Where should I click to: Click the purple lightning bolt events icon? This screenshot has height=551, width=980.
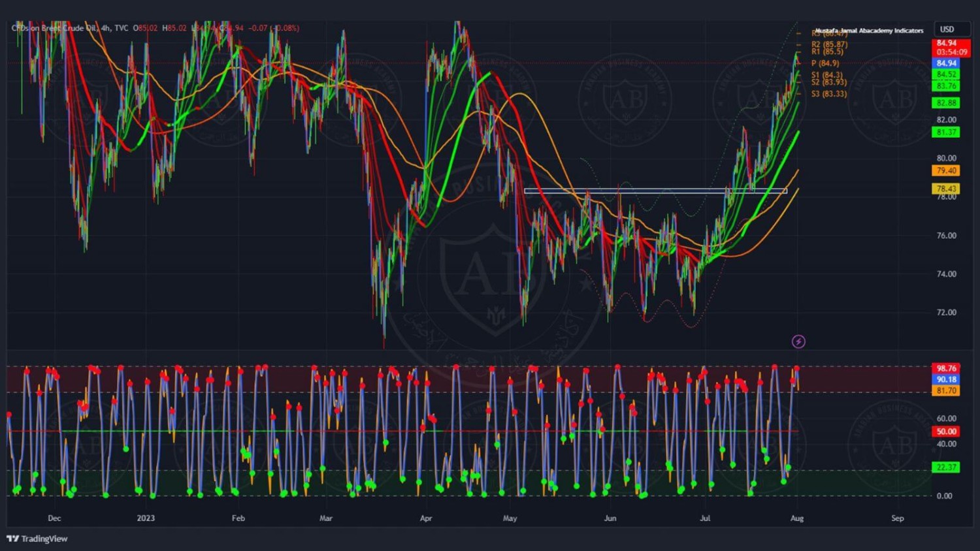coord(798,341)
